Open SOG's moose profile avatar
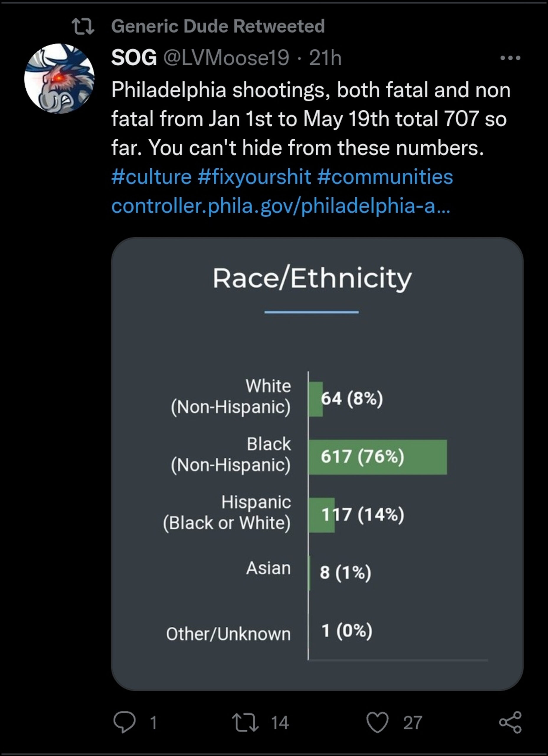Screen dimensions: 548x756 pyautogui.click(x=59, y=79)
